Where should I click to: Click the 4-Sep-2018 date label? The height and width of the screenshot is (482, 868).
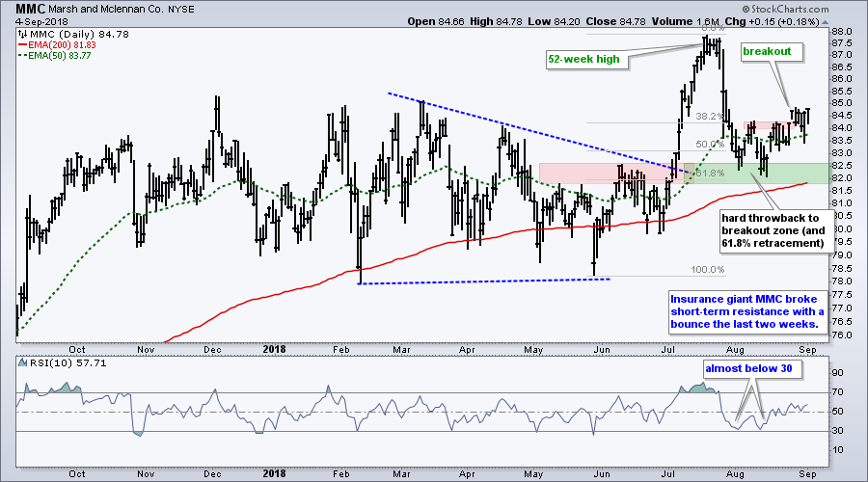click(x=41, y=22)
